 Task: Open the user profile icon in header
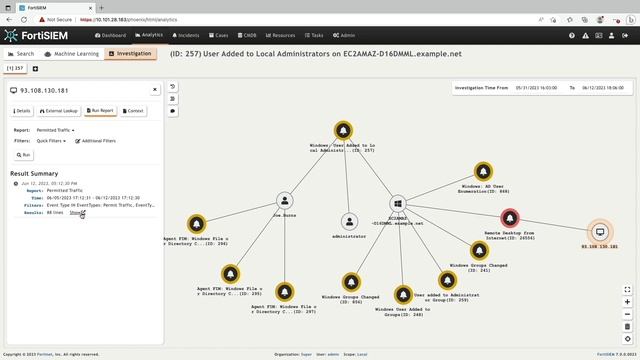[611, 36]
